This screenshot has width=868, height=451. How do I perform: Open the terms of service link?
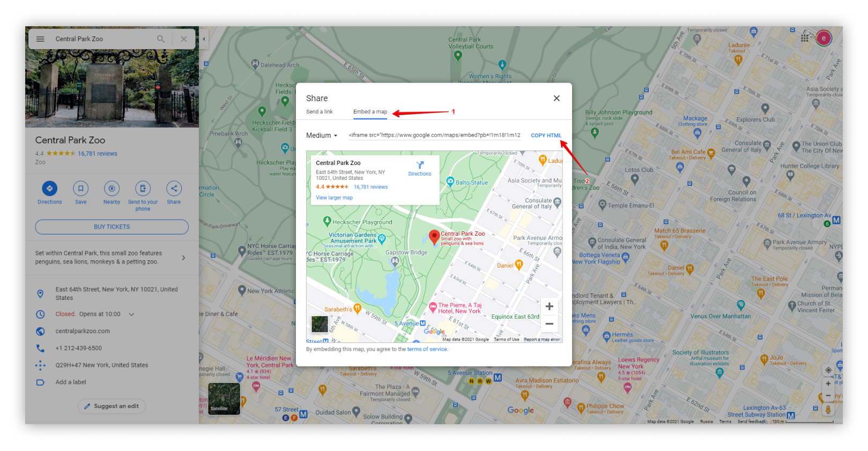click(427, 349)
